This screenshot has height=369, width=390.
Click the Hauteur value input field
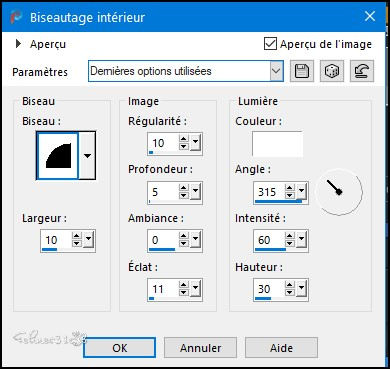point(269,288)
